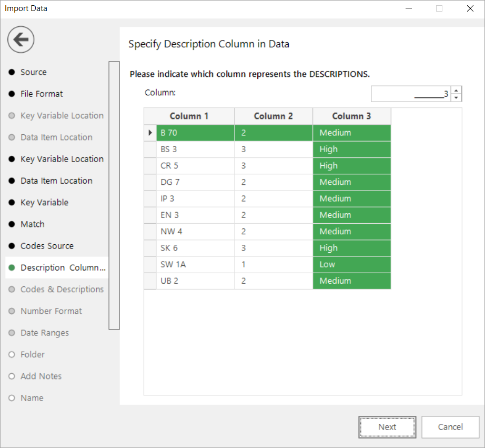Open the Match step

click(x=33, y=224)
